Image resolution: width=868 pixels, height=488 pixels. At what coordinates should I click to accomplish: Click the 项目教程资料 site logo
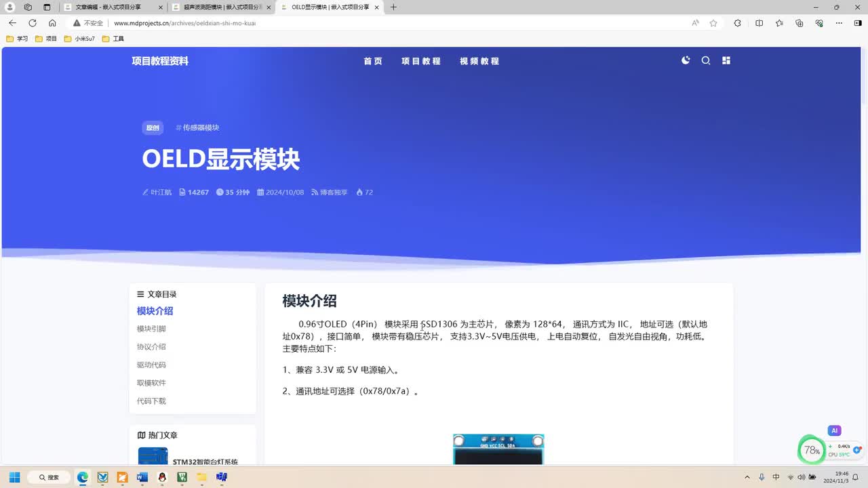[x=160, y=61]
